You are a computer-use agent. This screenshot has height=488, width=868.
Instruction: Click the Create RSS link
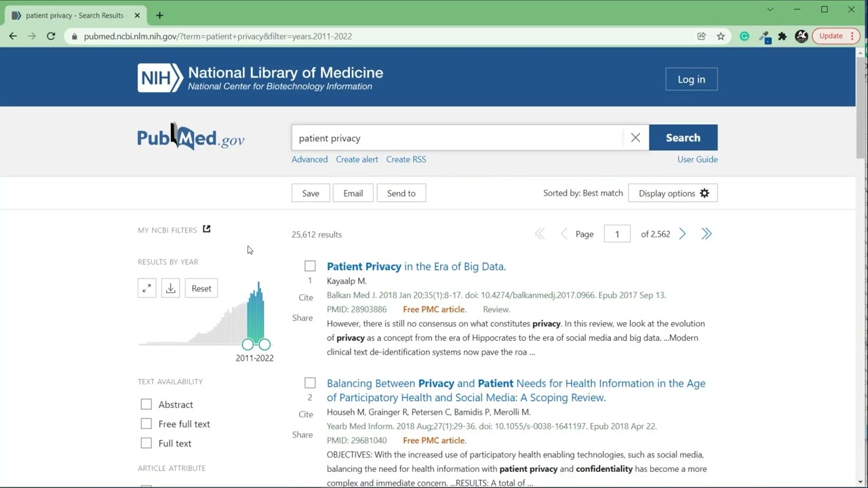pyautogui.click(x=406, y=159)
